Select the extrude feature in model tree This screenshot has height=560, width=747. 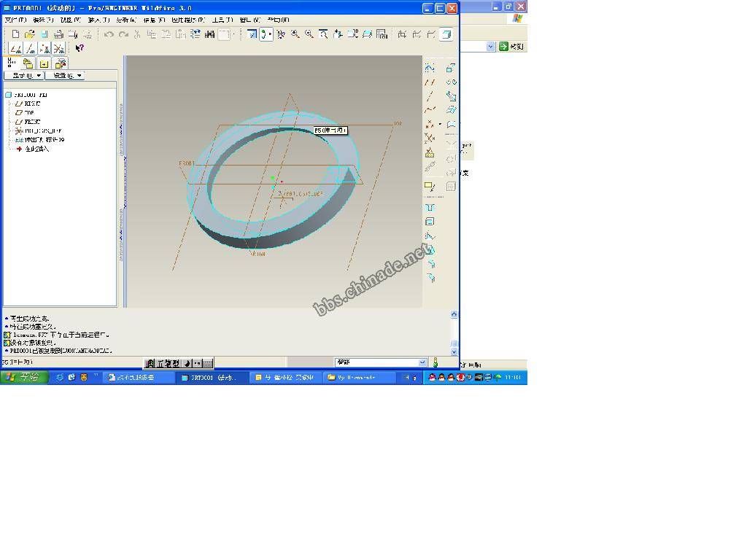44,139
